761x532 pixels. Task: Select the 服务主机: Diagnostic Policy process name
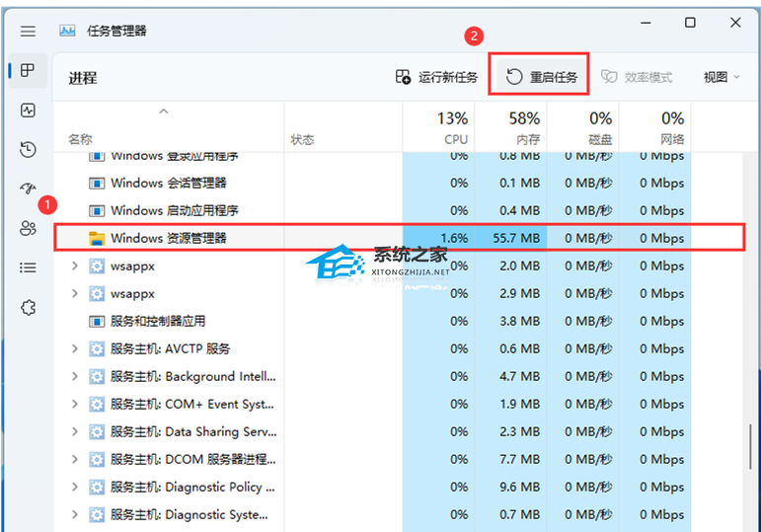(192, 487)
